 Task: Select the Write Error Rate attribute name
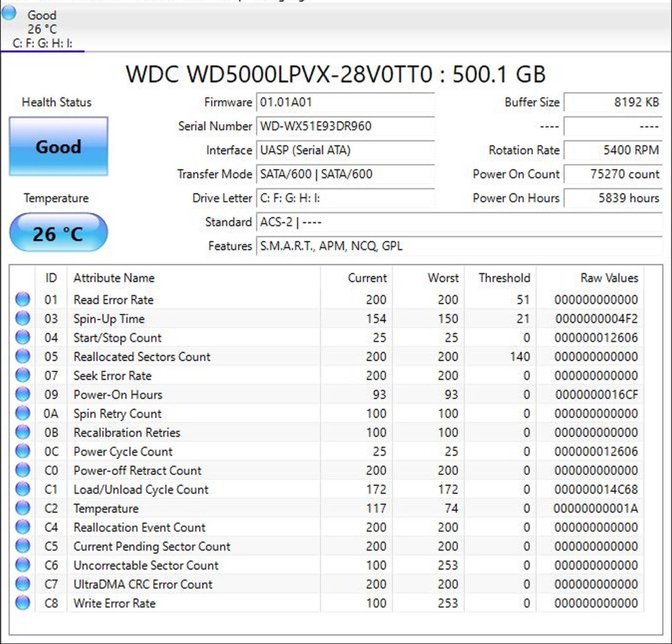point(114,603)
